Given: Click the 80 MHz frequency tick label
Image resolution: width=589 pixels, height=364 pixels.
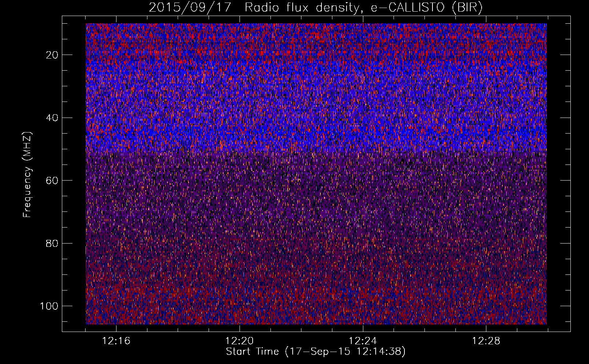Looking at the screenshot, I should point(52,243).
